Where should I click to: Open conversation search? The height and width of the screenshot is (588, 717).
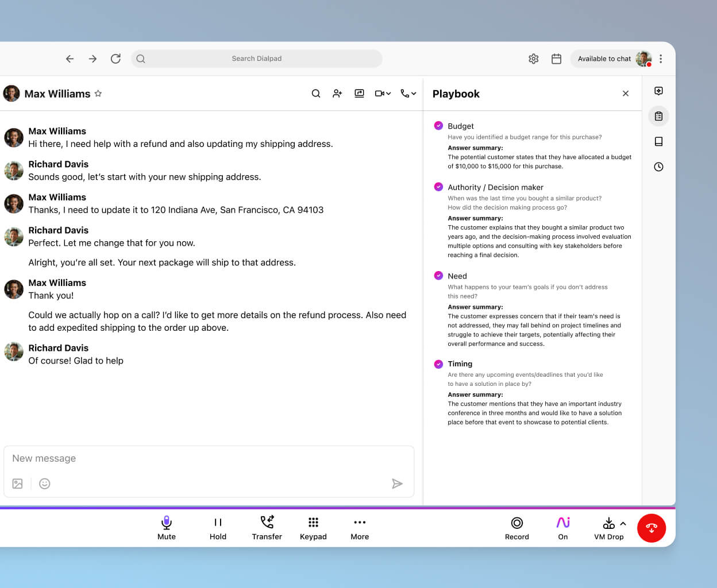[x=316, y=93]
